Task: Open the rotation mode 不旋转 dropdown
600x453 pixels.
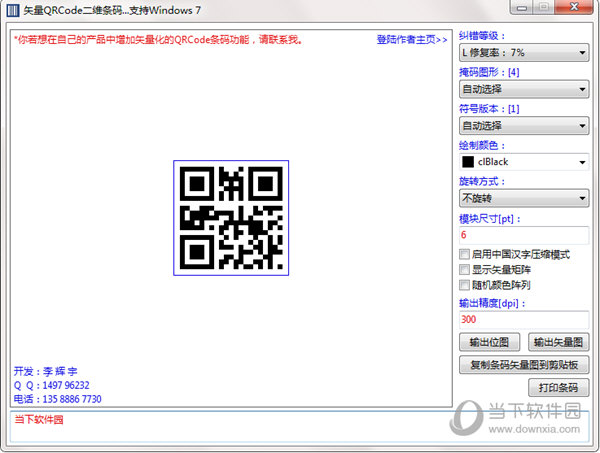Action: pyautogui.click(x=524, y=198)
